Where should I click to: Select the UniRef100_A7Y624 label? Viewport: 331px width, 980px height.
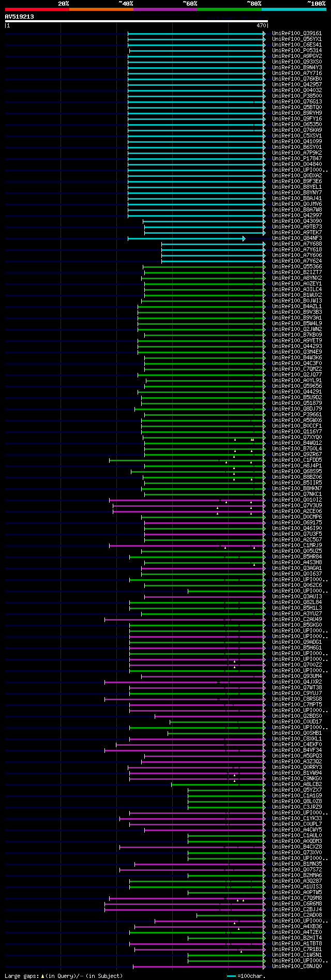297,261
